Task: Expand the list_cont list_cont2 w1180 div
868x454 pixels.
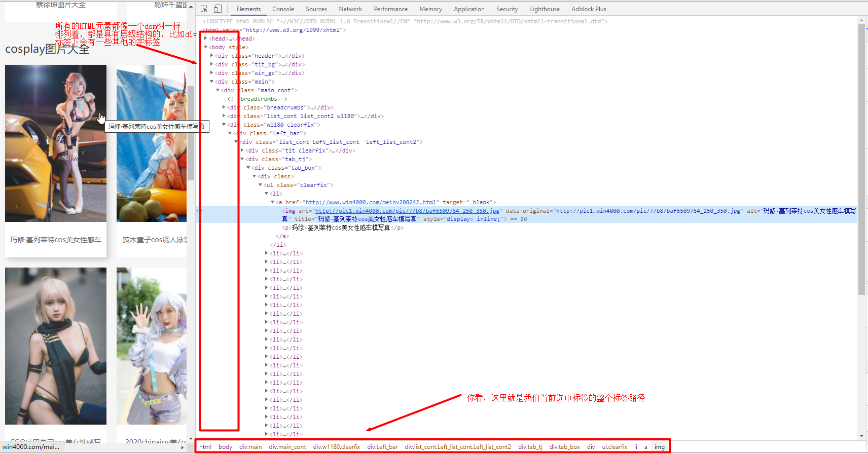Action: click(x=224, y=116)
